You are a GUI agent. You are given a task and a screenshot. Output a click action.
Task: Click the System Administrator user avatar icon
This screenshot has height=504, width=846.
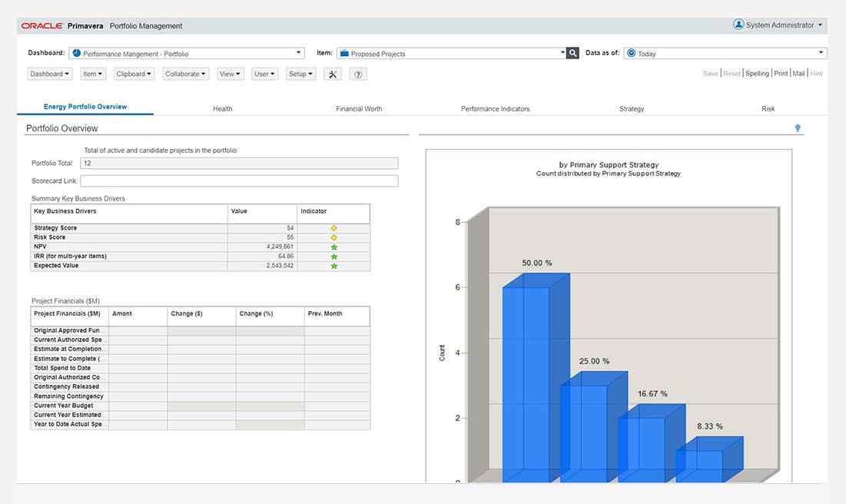(738, 25)
